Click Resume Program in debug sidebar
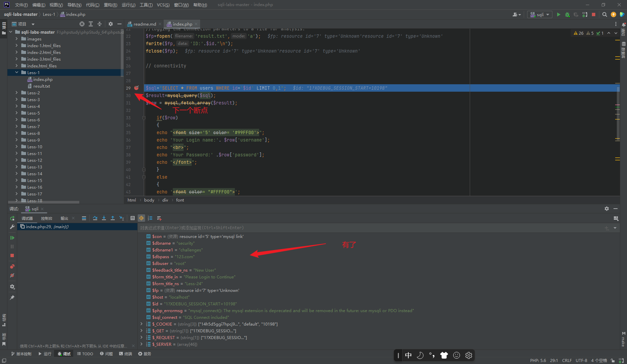The width and height of the screenshot is (627, 364). 12,238
